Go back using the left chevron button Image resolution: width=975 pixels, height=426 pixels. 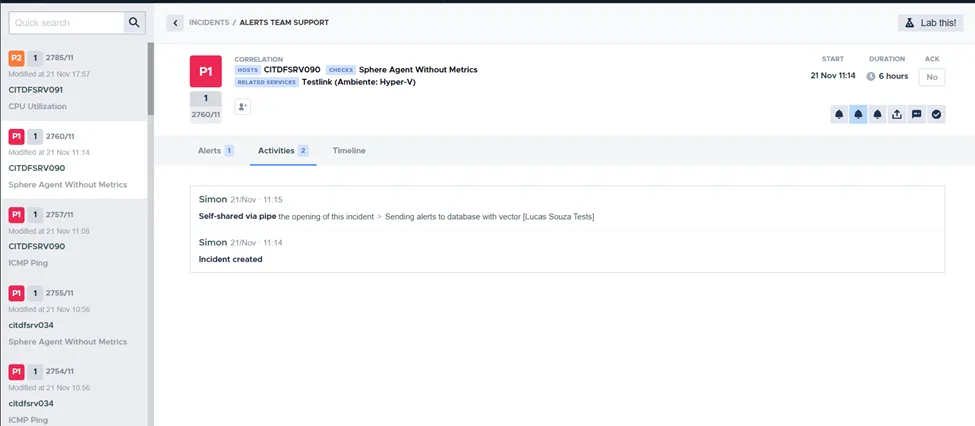(175, 23)
